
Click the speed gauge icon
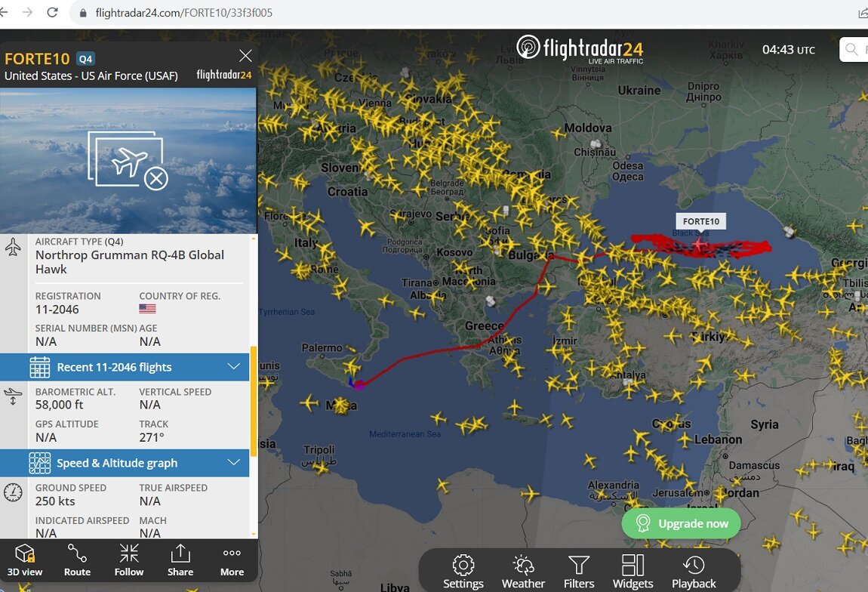[x=13, y=492]
